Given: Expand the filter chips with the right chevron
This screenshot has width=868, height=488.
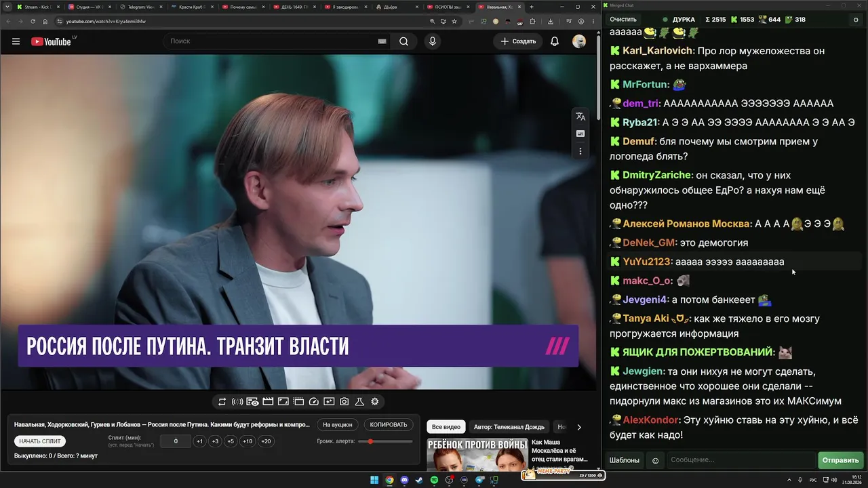Looking at the screenshot, I should point(578,427).
